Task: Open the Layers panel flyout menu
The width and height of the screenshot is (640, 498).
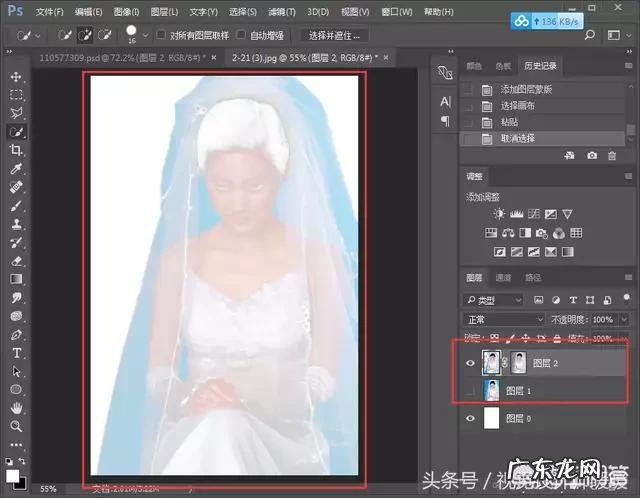Action: [628, 277]
